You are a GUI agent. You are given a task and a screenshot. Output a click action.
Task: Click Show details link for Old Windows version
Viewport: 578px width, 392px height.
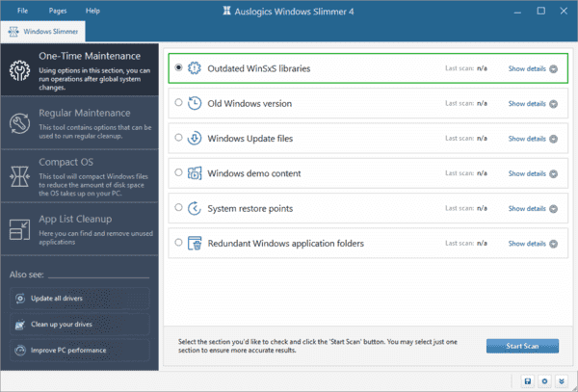tap(527, 104)
